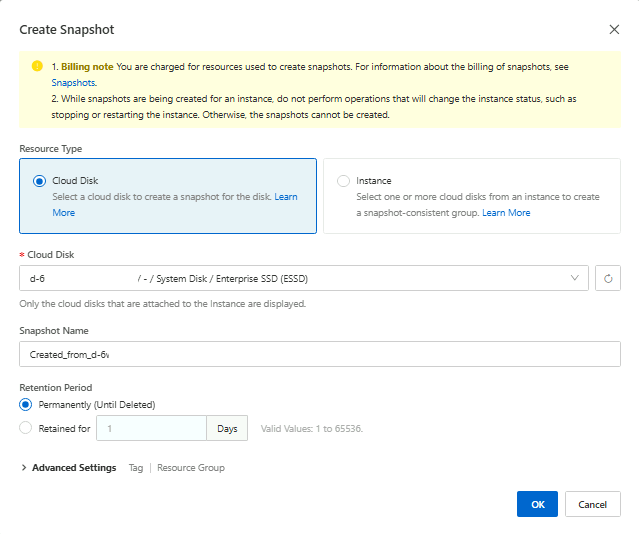The width and height of the screenshot is (639, 534).
Task: Click the Days unit box
Action: (227, 428)
